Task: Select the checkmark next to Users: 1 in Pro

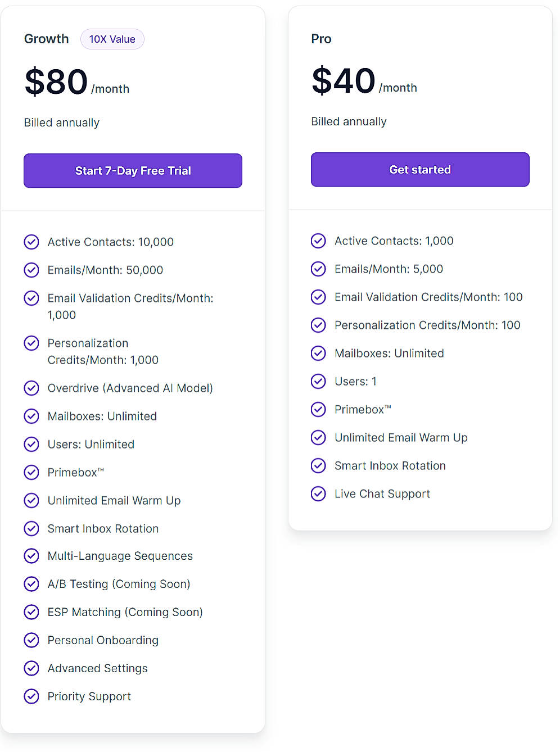Action: pyautogui.click(x=318, y=381)
